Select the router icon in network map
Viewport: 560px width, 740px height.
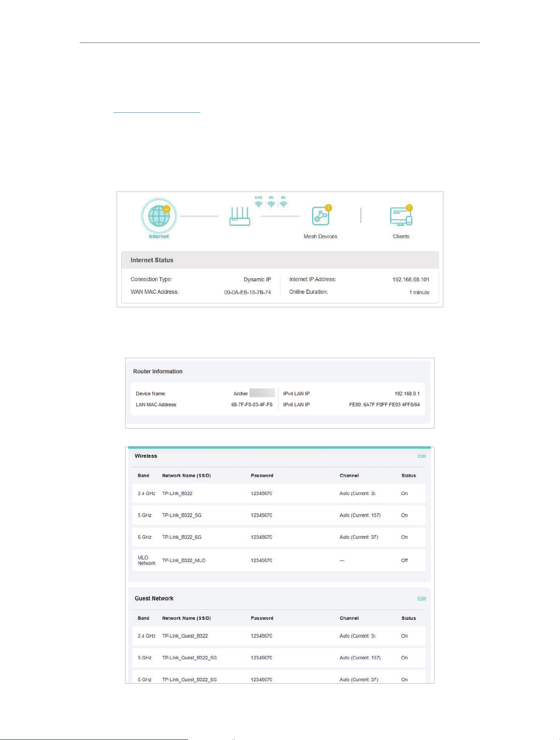[240, 216]
